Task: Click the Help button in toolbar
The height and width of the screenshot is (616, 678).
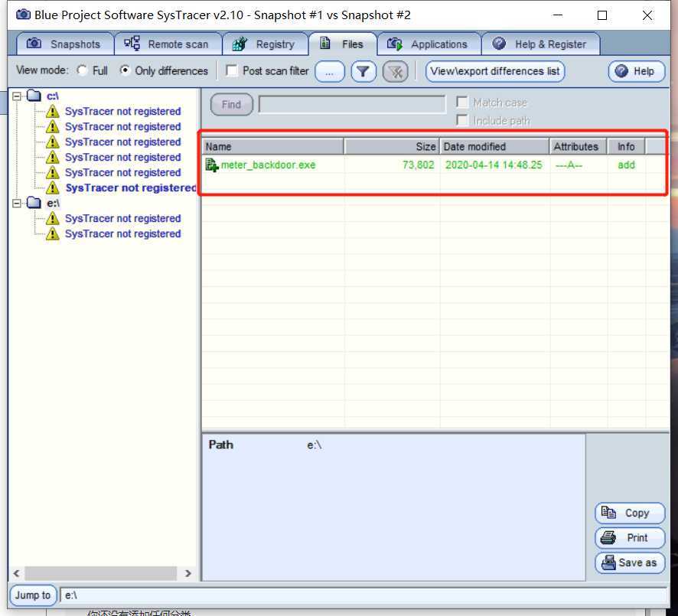Action: (636, 71)
